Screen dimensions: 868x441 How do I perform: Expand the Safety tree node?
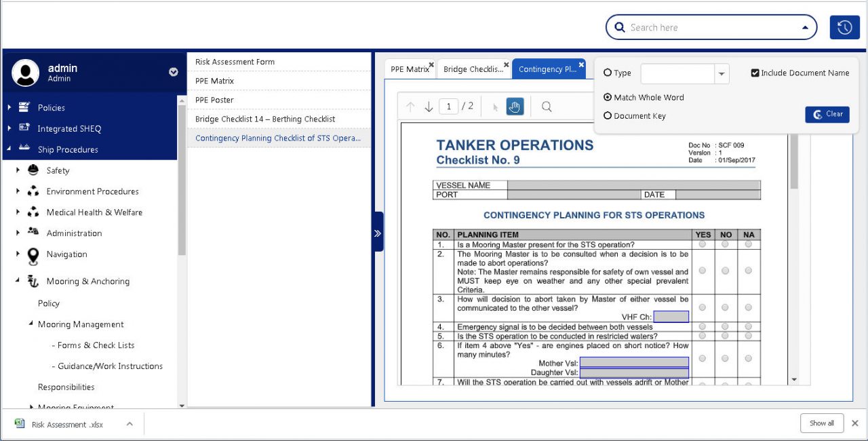(x=18, y=170)
